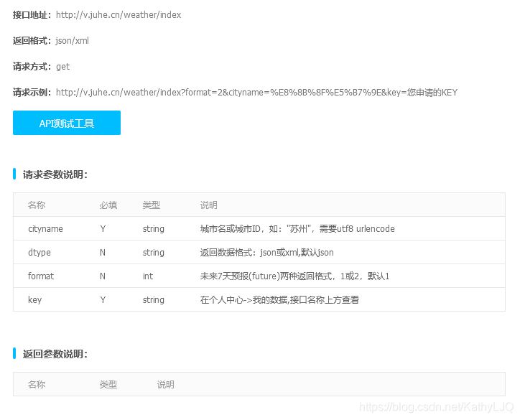Click the Y required value for key
Screen dimensions: 520x420
(x=103, y=299)
